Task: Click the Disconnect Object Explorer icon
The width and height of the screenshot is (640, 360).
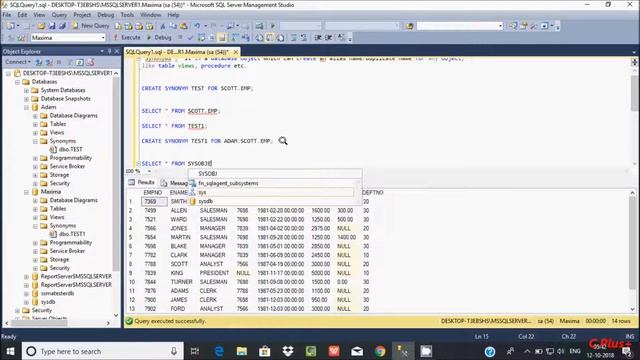Action: 49,62
